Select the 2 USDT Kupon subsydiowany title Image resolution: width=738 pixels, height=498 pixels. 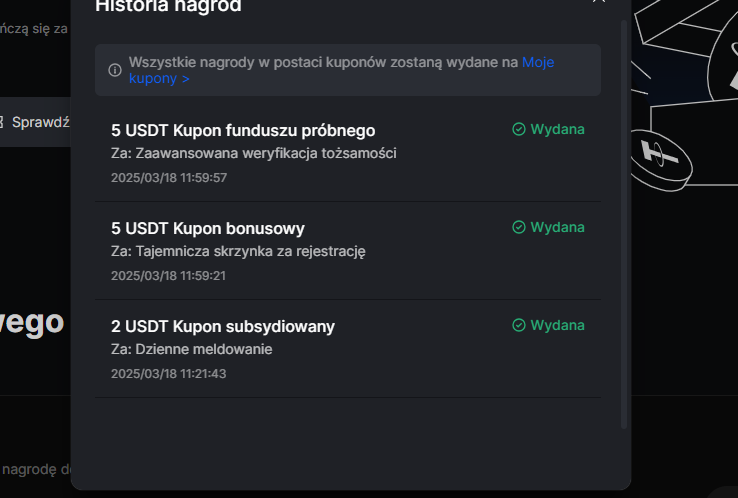coord(223,327)
